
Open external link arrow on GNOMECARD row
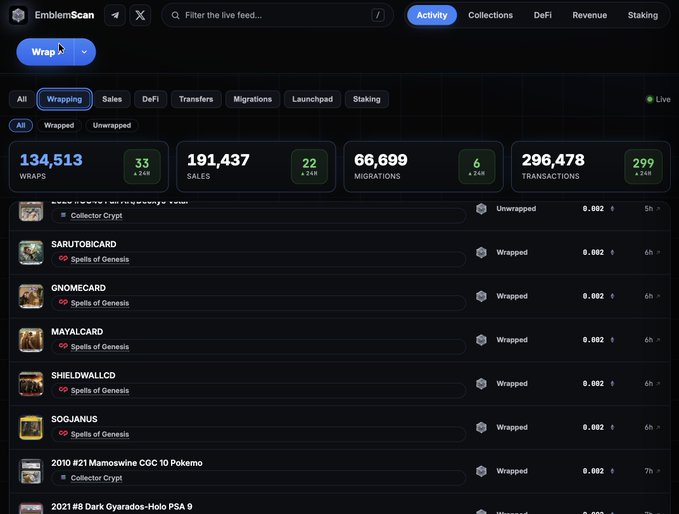(x=658, y=296)
